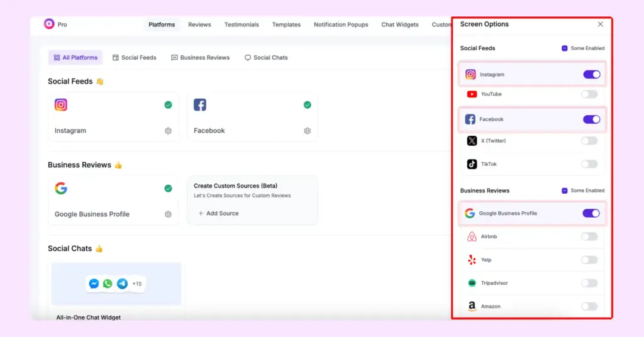Image resolution: width=644 pixels, height=337 pixels.
Task: Open the Chat Widgets nav tab
Action: pos(400,25)
